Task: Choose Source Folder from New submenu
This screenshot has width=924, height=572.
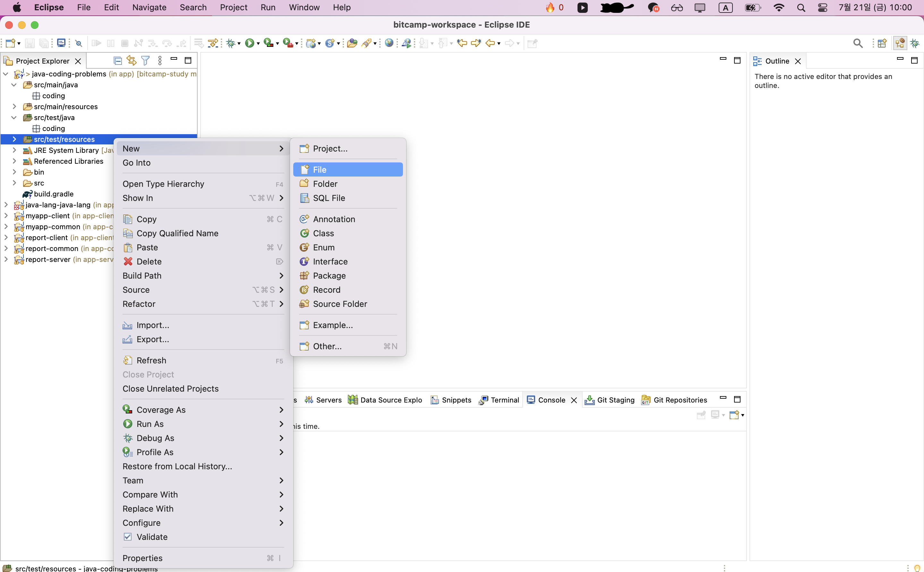Action: click(340, 304)
